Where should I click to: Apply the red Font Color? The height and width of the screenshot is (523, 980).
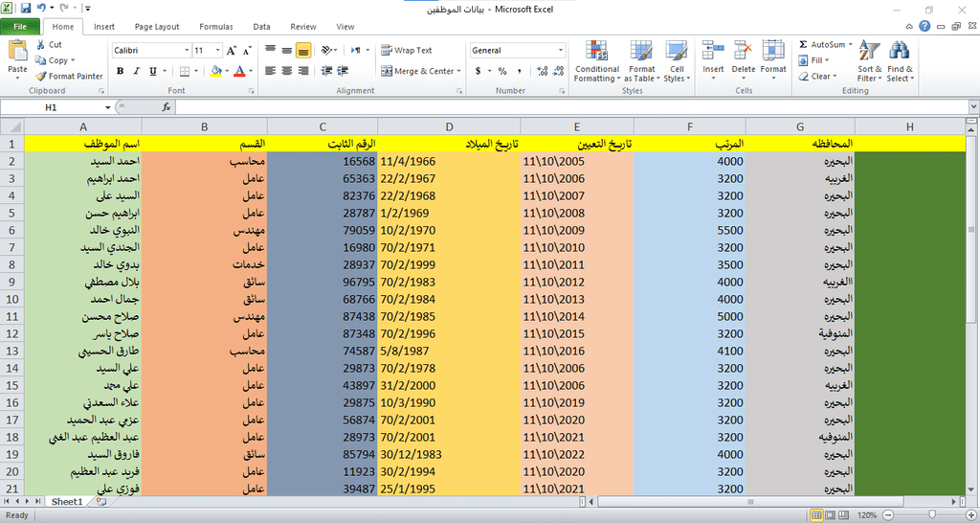238,71
